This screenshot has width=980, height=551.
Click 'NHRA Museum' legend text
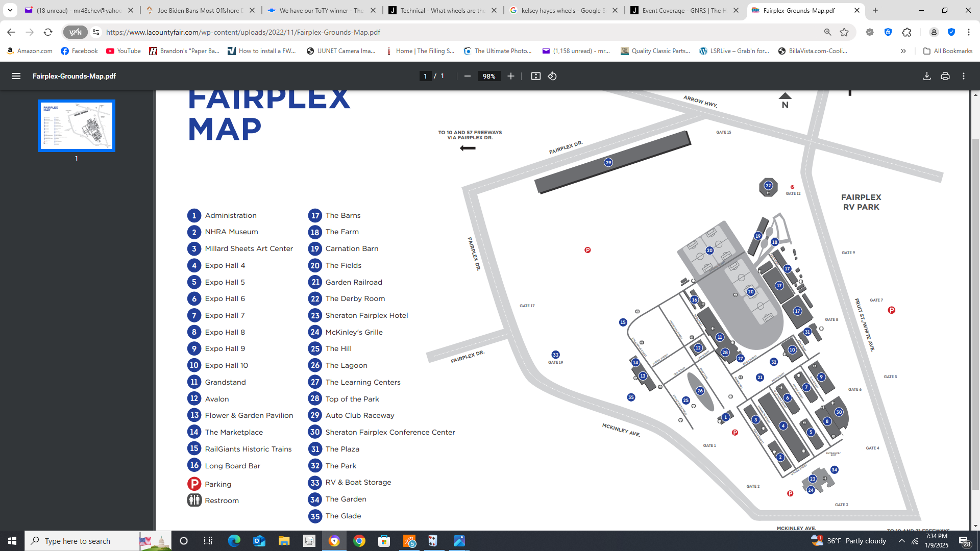[x=231, y=232]
